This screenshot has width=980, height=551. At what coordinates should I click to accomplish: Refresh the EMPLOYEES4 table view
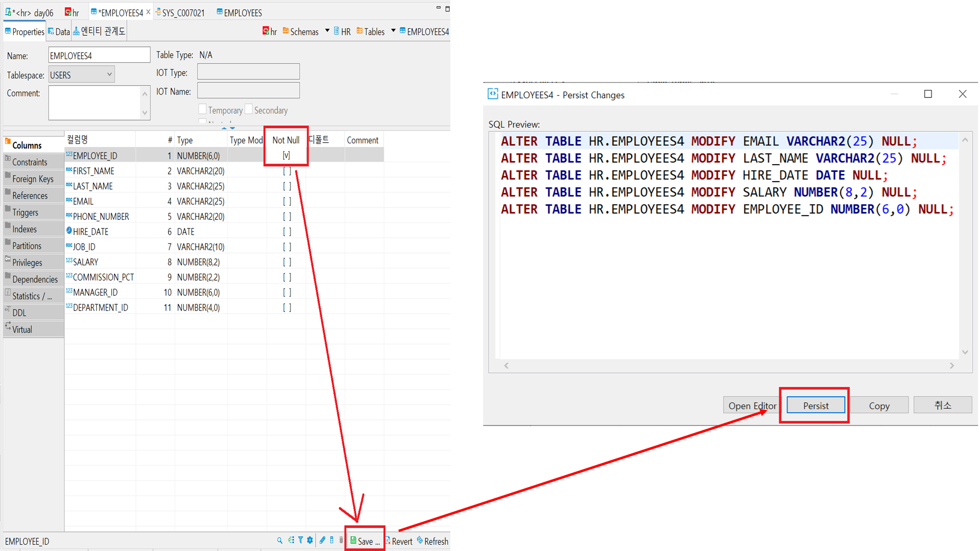tap(433, 541)
